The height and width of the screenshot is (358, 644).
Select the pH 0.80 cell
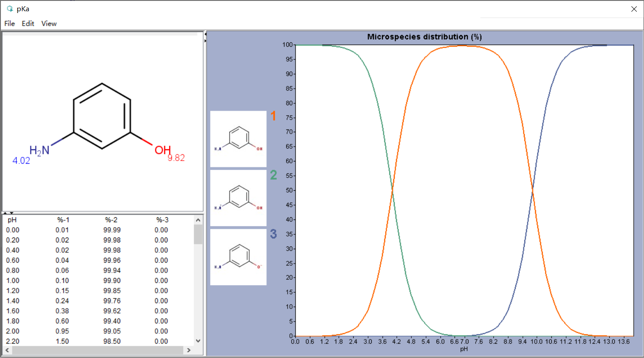point(12,270)
